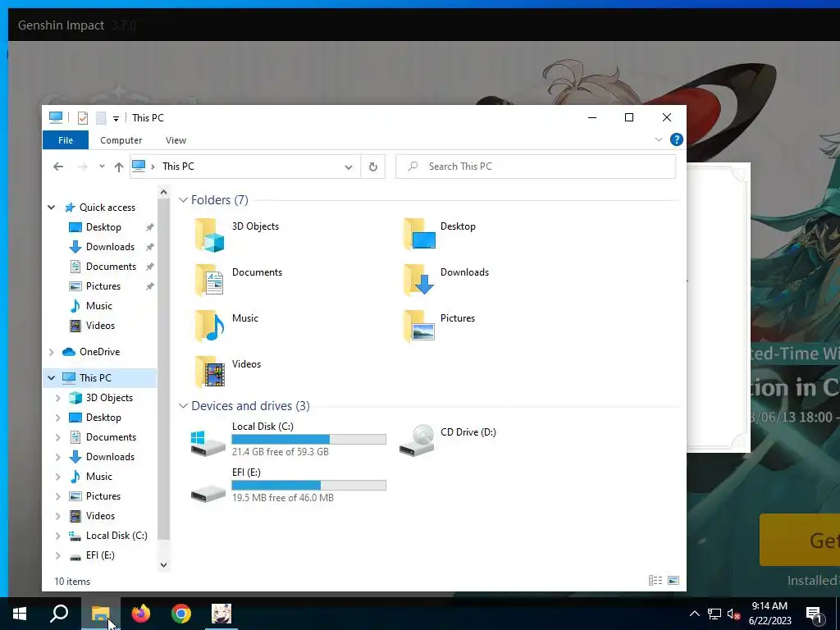The width and height of the screenshot is (840, 630).
Task: Open the Documents folder in main pane
Action: click(x=209, y=281)
